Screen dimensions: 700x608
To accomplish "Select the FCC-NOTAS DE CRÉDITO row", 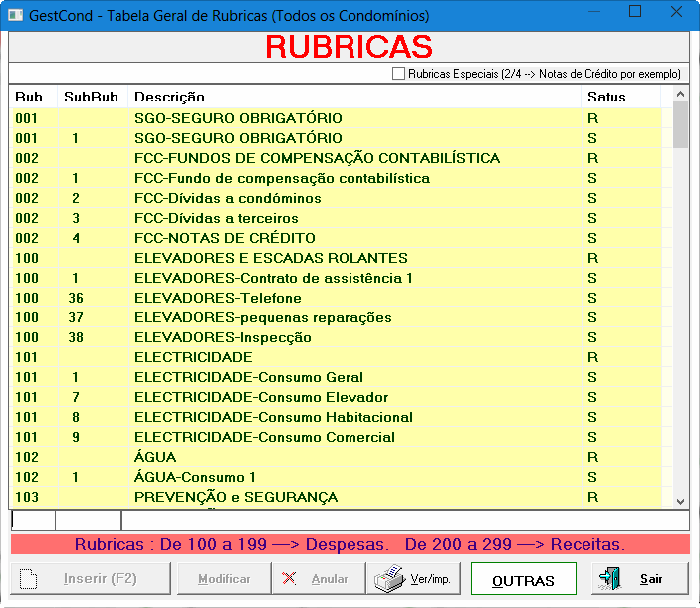I will (224, 238).
